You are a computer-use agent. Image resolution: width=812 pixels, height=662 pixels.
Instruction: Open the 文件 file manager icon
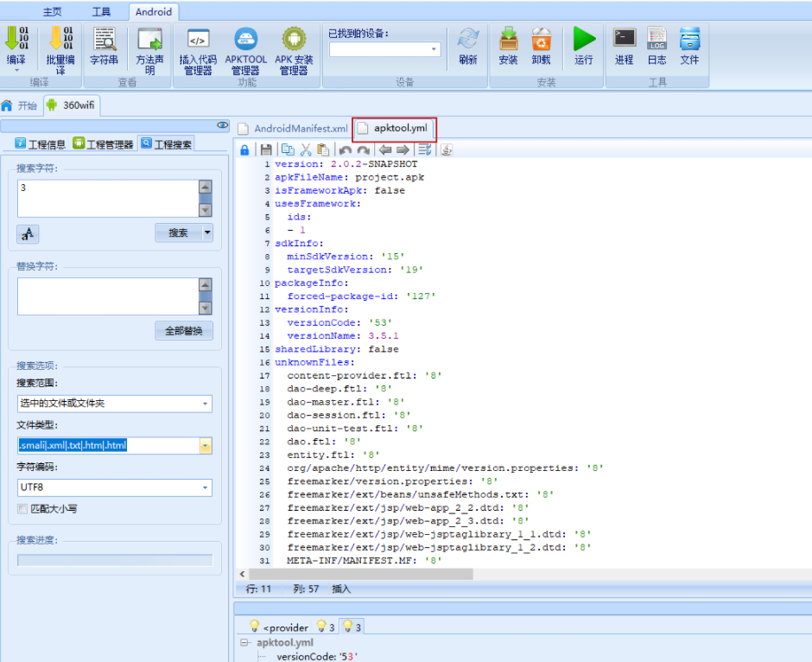[690, 38]
